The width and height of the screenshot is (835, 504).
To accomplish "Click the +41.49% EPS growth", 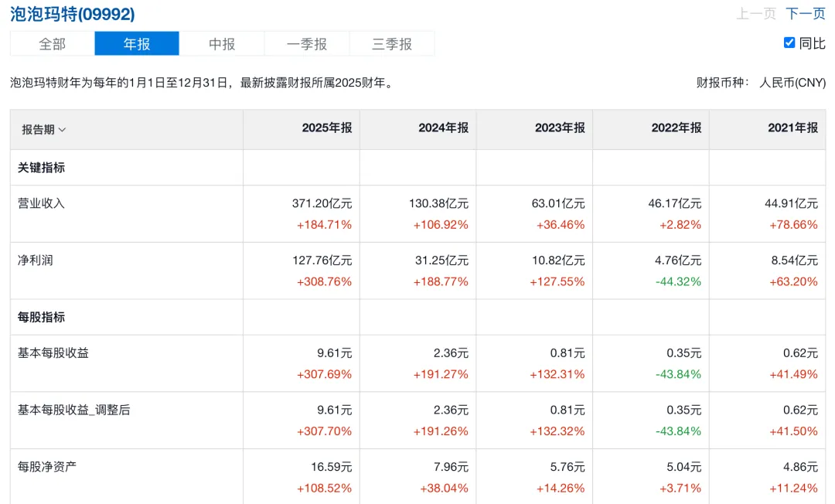I will (x=793, y=374).
